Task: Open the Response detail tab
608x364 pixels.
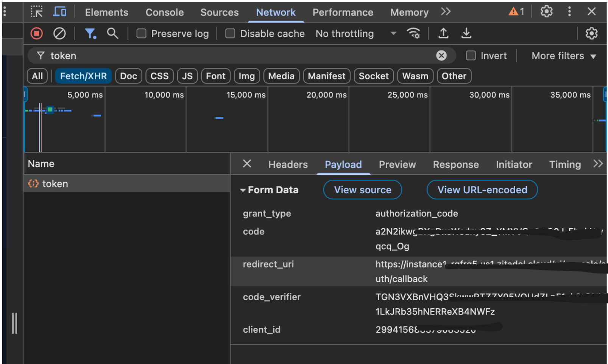Action: pyautogui.click(x=456, y=165)
